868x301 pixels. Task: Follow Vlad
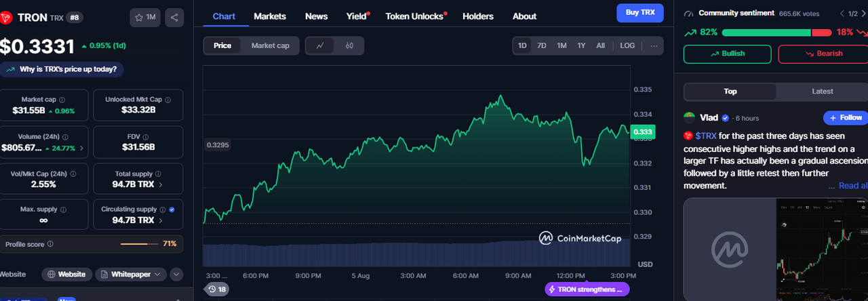(x=846, y=118)
